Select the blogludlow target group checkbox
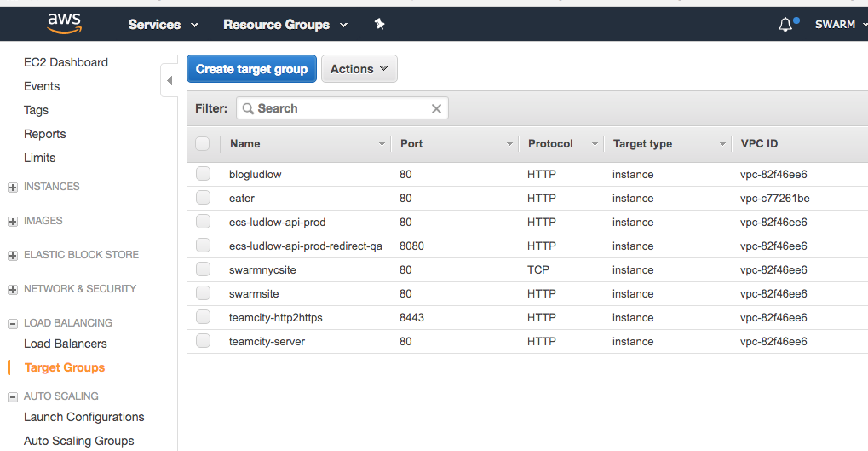 tap(203, 174)
